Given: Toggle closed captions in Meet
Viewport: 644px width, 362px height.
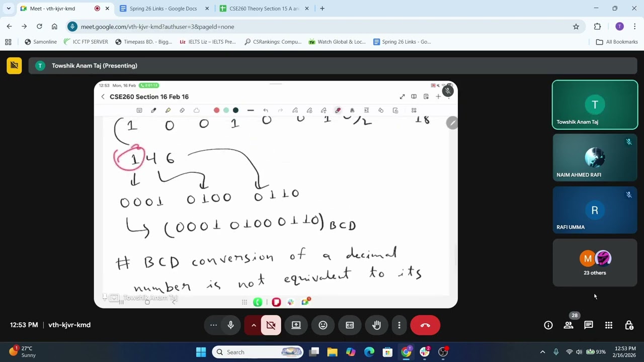Looking at the screenshot, I should (350, 325).
